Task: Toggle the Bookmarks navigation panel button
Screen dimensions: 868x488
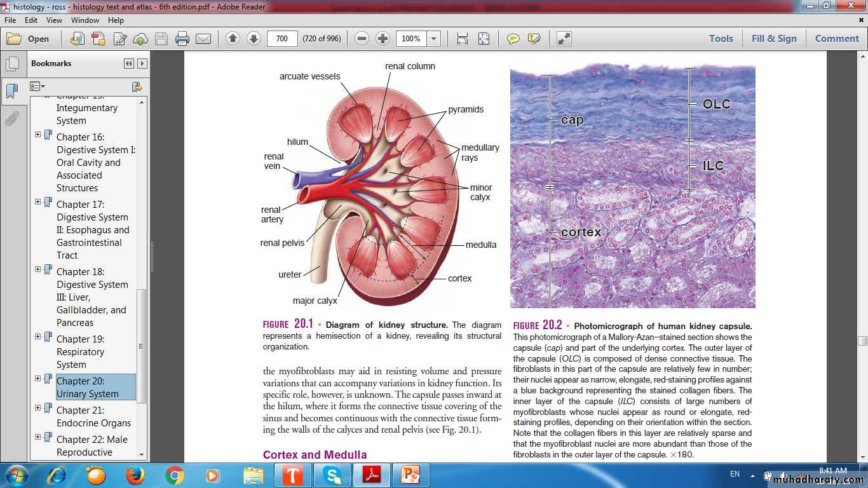Action: point(11,91)
